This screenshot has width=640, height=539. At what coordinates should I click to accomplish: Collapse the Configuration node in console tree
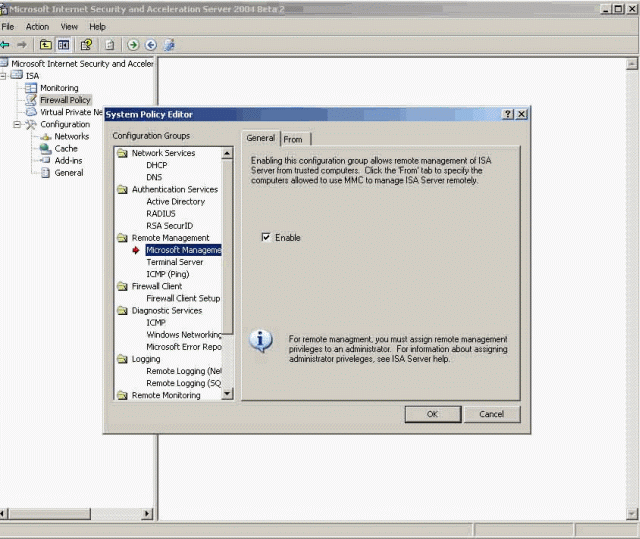(17, 124)
